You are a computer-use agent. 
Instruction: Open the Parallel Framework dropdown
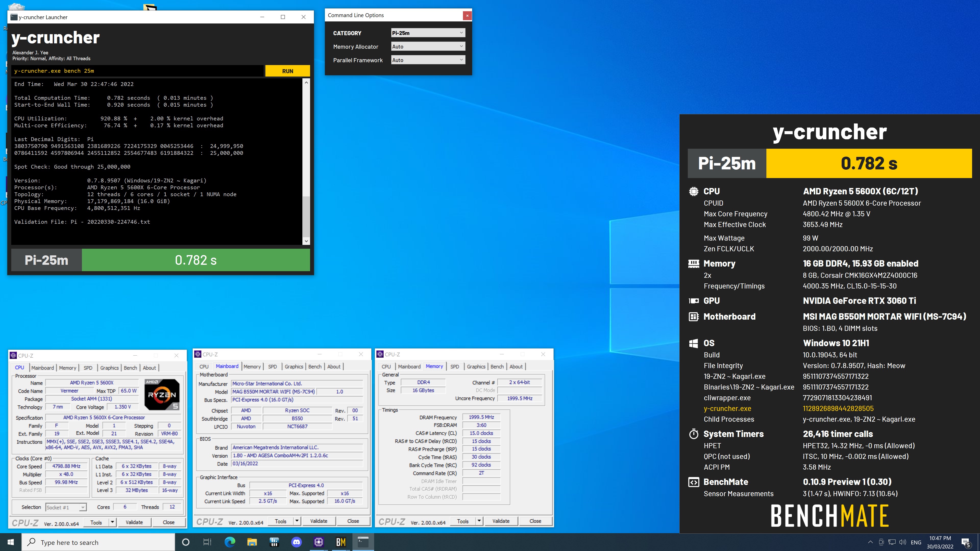click(428, 60)
